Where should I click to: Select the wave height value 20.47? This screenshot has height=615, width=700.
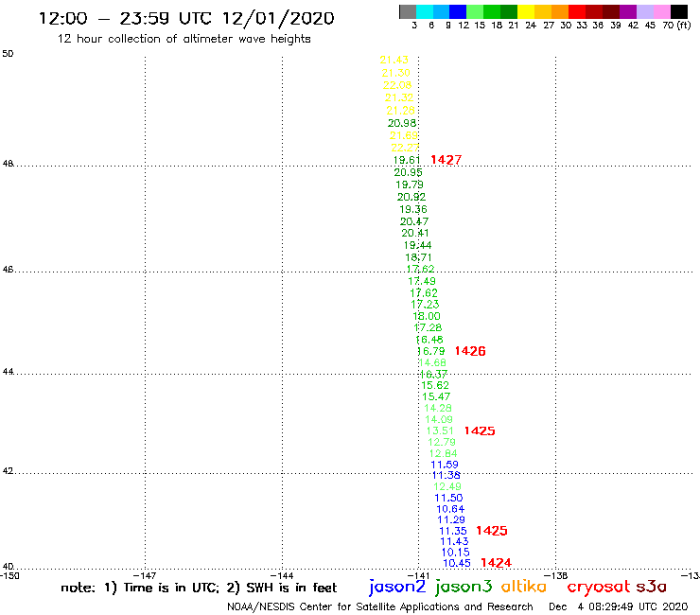point(414,221)
